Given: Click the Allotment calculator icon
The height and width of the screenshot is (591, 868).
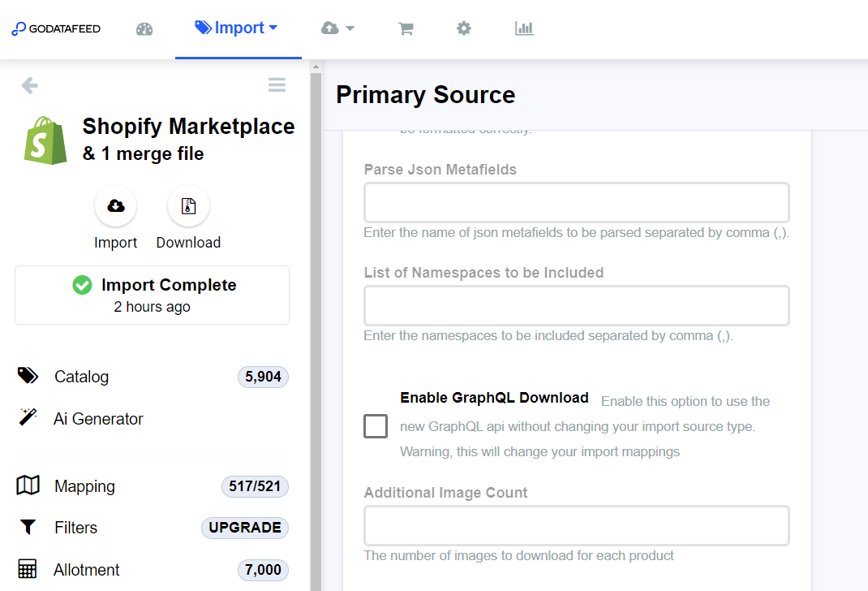Looking at the screenshot, I should pyautogui.click(x=28, y=570).
